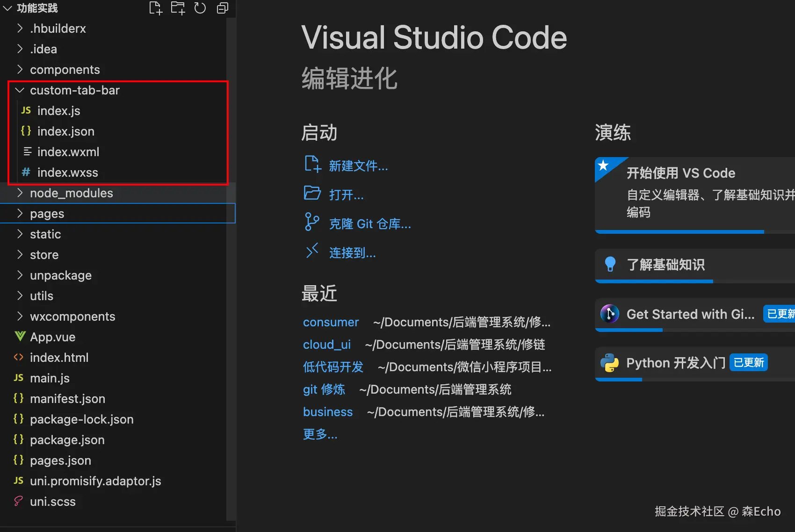Expand the .idea folder
This screenshot has height=532, width=795.
click(x=20, y=49)
